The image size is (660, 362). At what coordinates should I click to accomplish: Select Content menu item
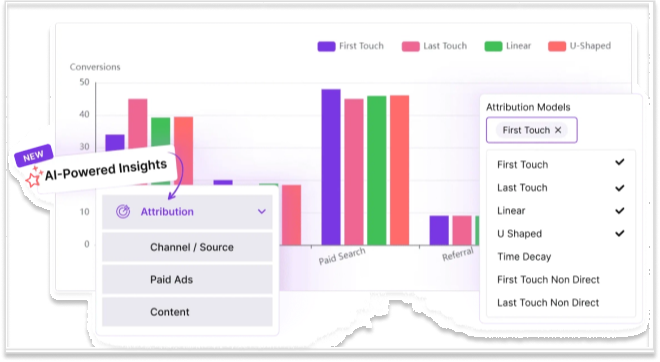click(x=187, y=312)
